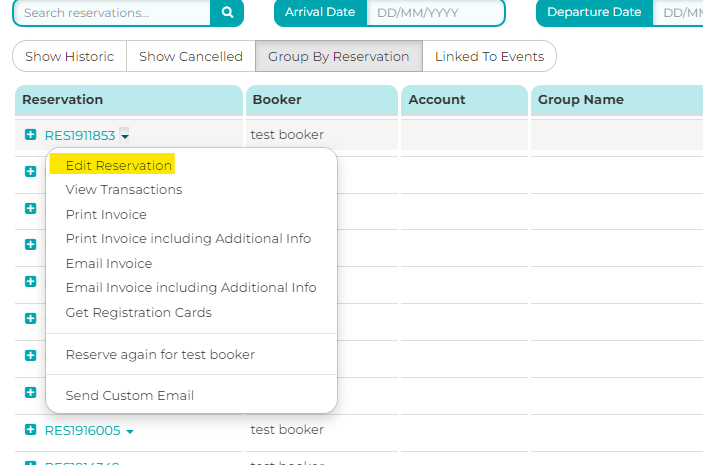Close the dropdown arrow beside RES1911853
This screenshot has width=703, height=465.
125,135
